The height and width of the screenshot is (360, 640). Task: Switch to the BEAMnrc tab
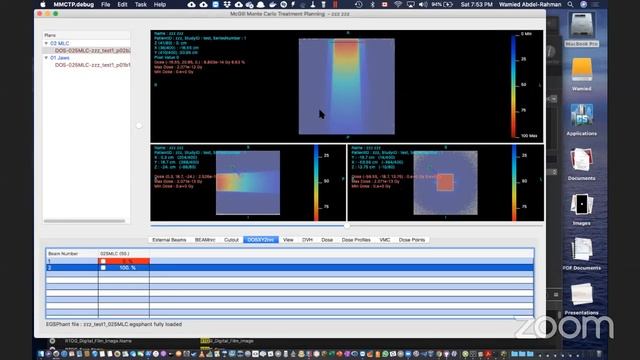(x=205, y=240)
